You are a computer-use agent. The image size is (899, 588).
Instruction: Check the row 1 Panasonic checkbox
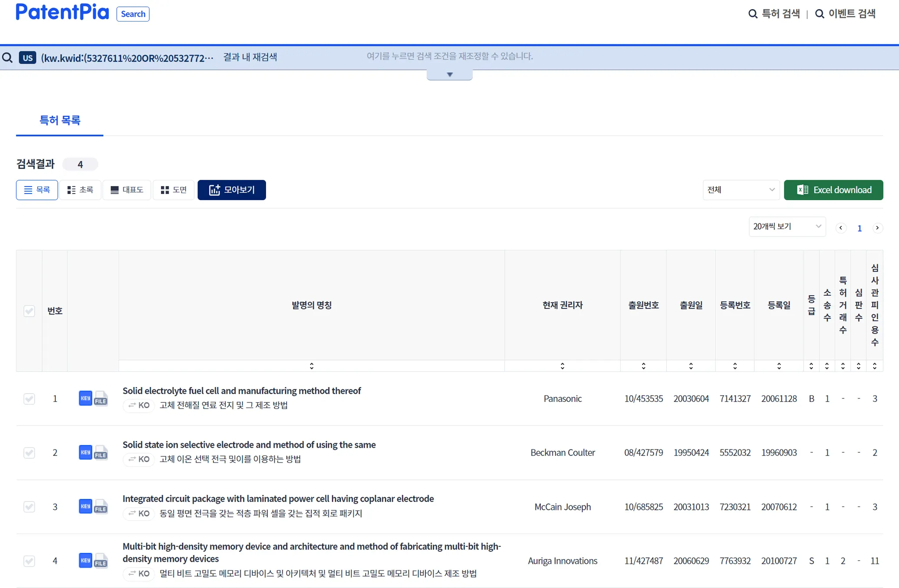[29, 398]
